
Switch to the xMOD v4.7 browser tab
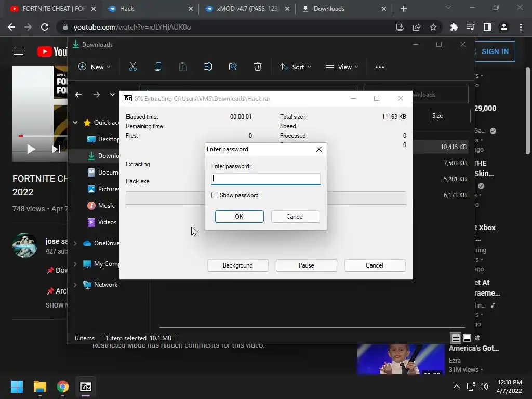pyautogui.click(x=247, y=9)
